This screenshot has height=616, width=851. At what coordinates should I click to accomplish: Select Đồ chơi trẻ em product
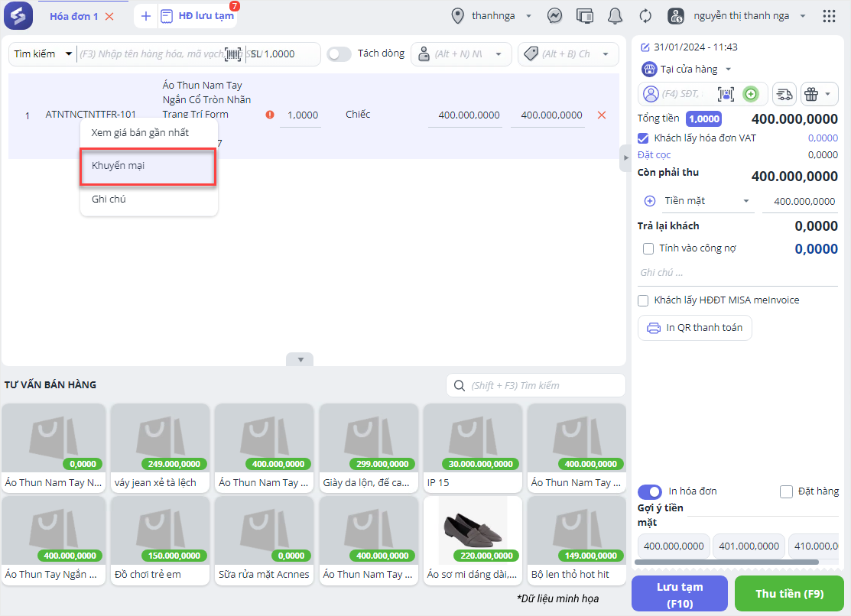click(160, 540)
